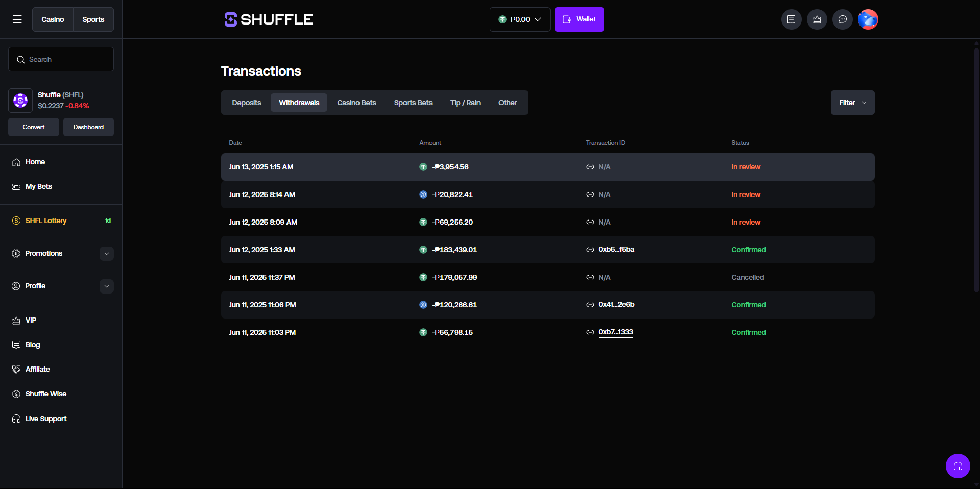Screen dimensions: 980x489
Task: Click the coin icon next to -₱20,822.41
Action: 423,194
